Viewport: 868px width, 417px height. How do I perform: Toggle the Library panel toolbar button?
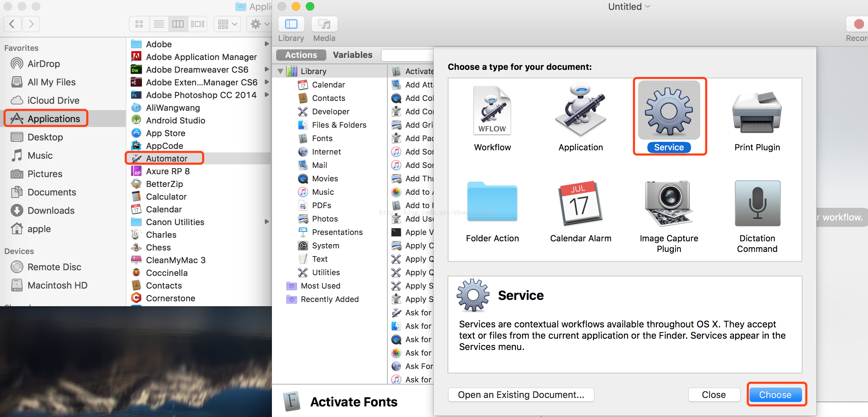[291, 25]
